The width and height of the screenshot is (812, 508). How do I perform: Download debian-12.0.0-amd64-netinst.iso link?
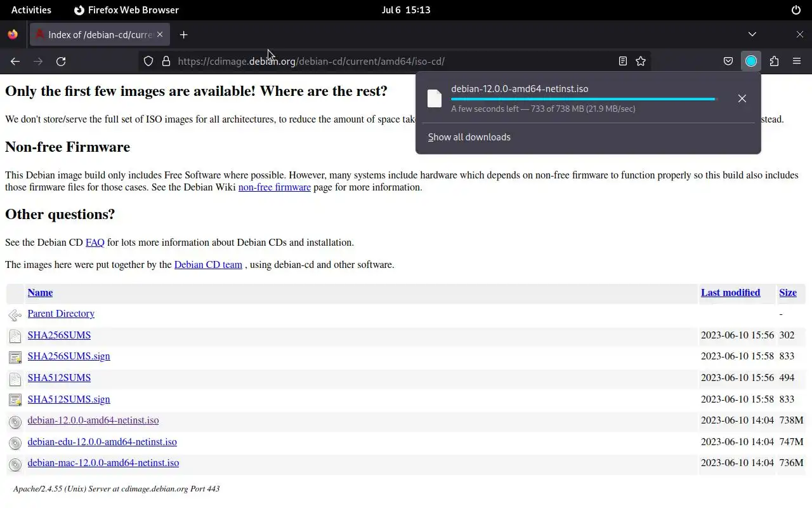point(93,420)
